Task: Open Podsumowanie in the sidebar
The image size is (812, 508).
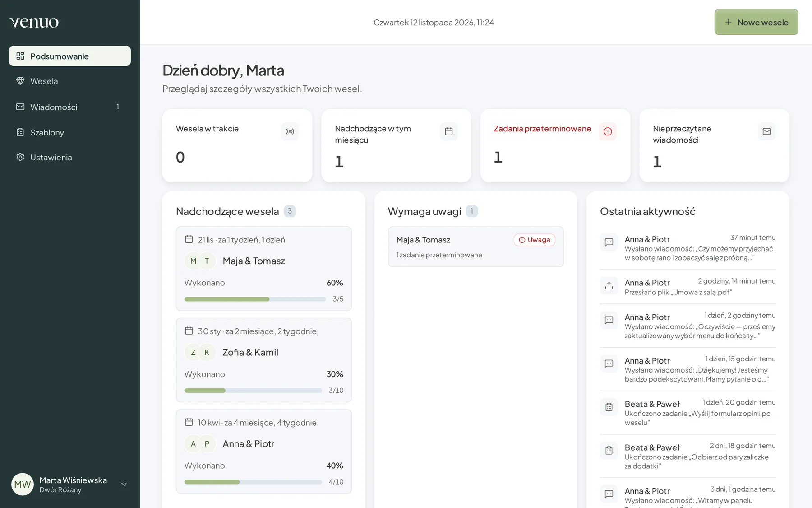Action: coord(70,56)
